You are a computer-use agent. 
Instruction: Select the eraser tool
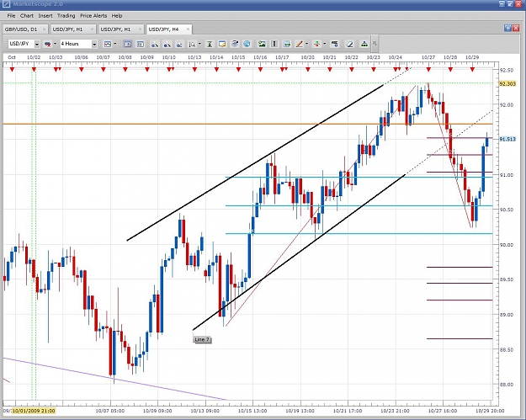click(349, 44)
